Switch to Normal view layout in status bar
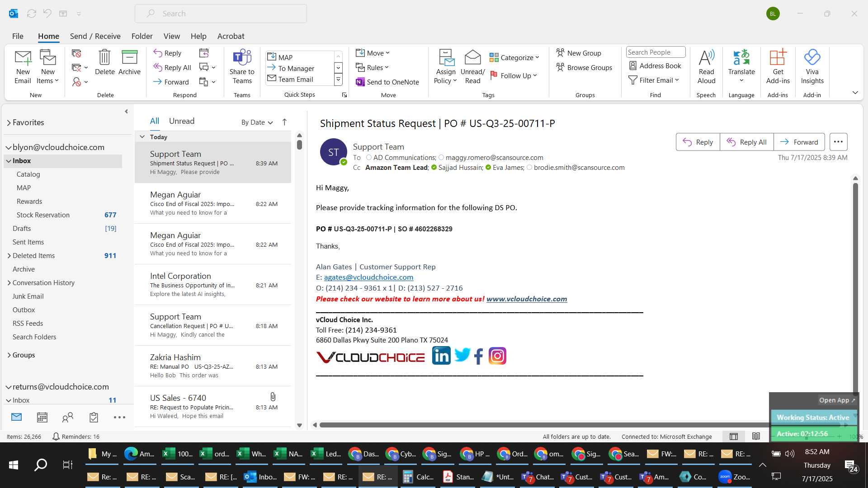This screenshot has height=488, width=868. pyautogui.click(x=734, y=436)
